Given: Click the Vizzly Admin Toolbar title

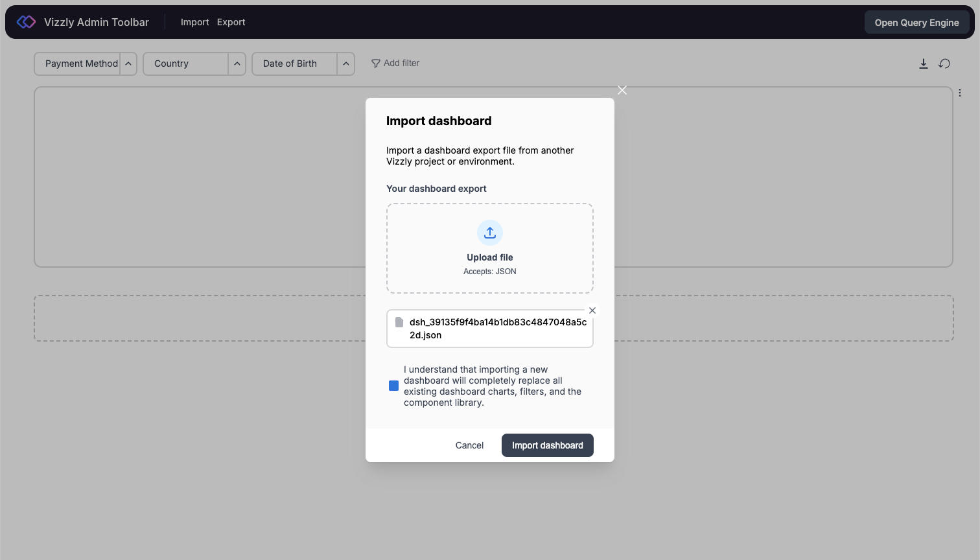Looking at the screenshot, I should (97, 22).
